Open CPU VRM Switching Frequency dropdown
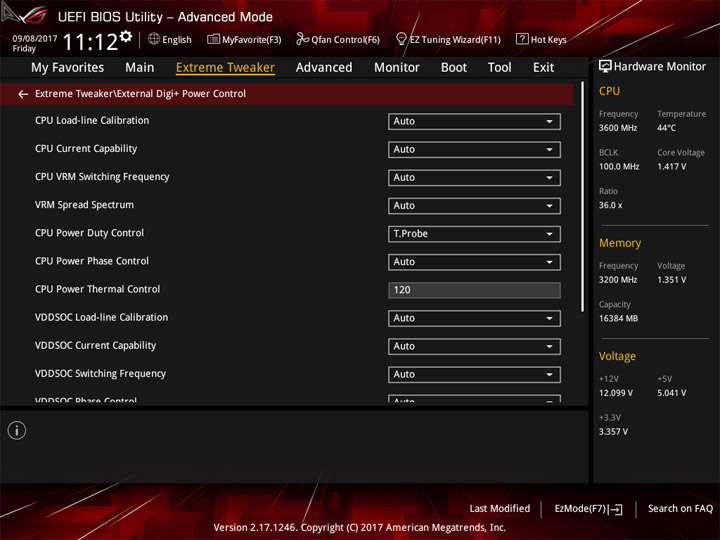 click(x=474, y=178)
